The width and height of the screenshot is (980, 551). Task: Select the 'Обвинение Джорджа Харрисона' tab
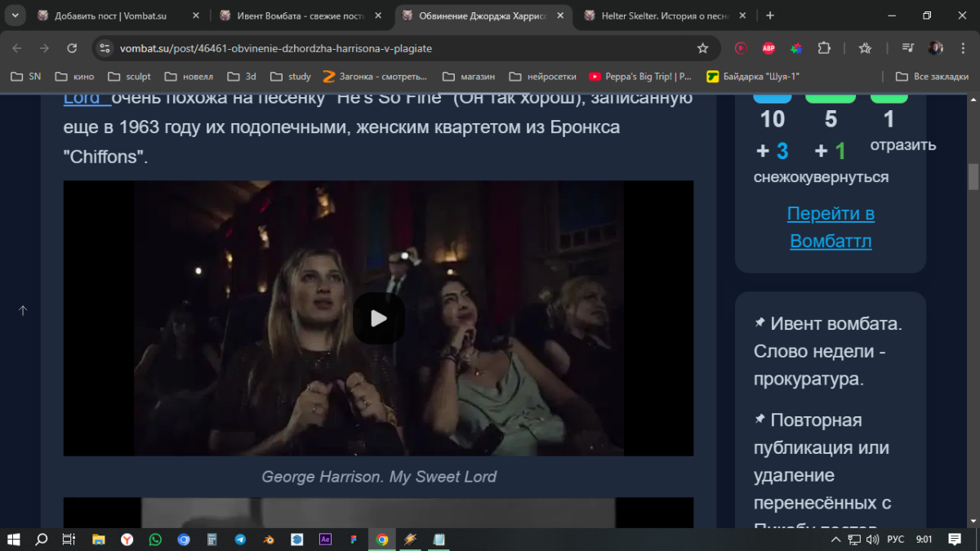482,16
